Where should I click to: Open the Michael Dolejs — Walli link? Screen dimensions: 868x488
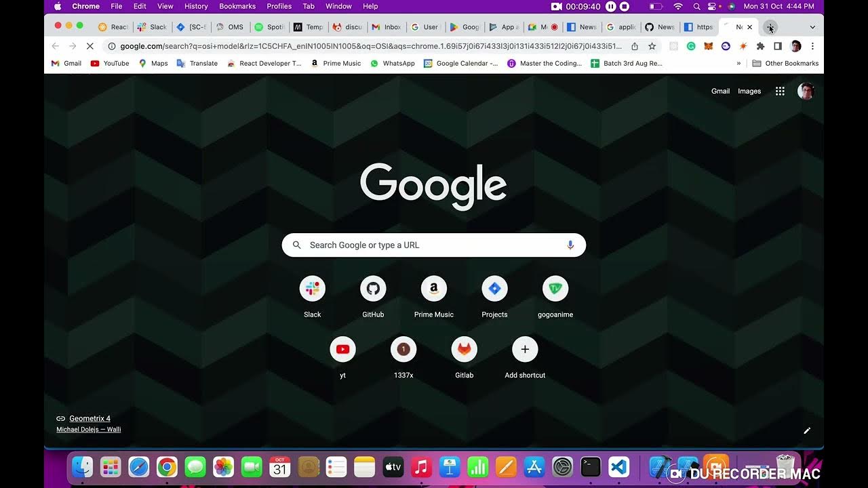(x=89, y=429)
